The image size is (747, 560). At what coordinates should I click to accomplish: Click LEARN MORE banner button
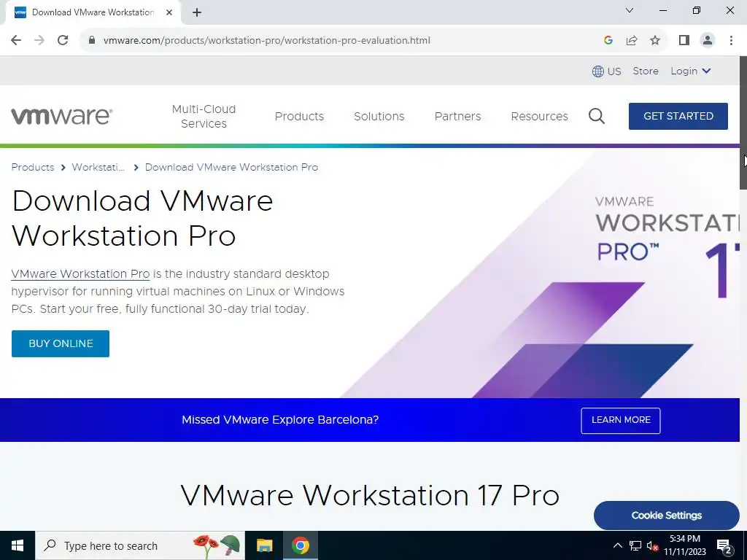coord(621,420)
